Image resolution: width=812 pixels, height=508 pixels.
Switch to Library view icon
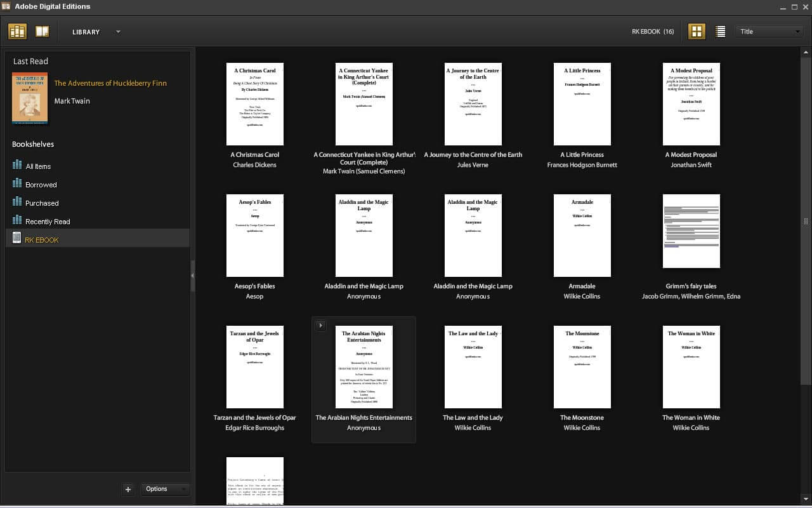(x=17, y=31)
